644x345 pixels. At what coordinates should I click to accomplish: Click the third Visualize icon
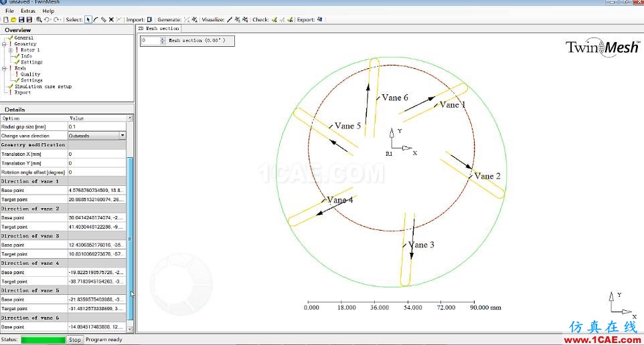pos(245,19)
